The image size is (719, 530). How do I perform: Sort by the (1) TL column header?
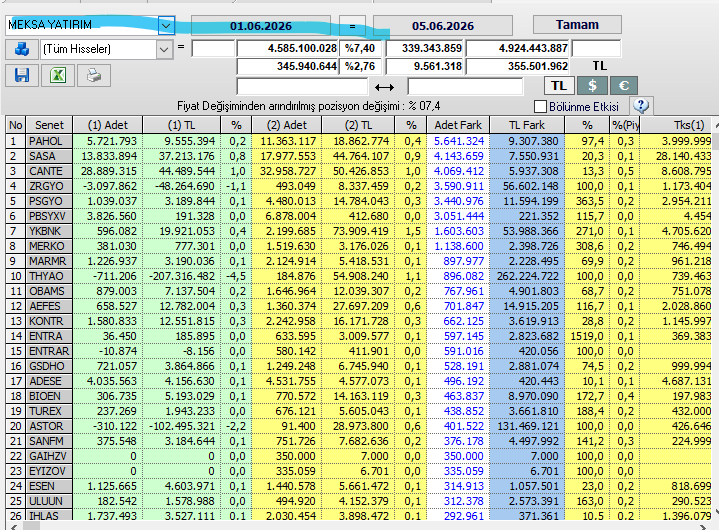click(182, 125)
